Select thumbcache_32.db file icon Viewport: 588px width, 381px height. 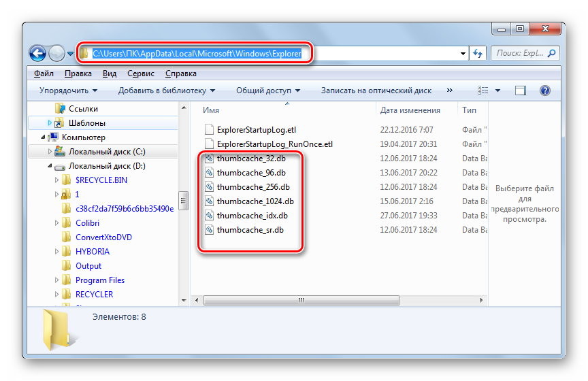(209, 158)
